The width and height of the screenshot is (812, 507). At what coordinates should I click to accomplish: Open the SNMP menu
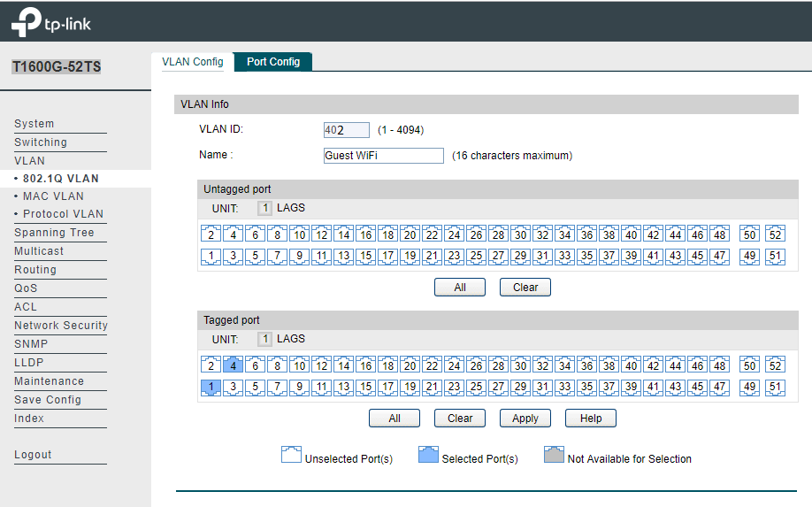click(31, 344)
